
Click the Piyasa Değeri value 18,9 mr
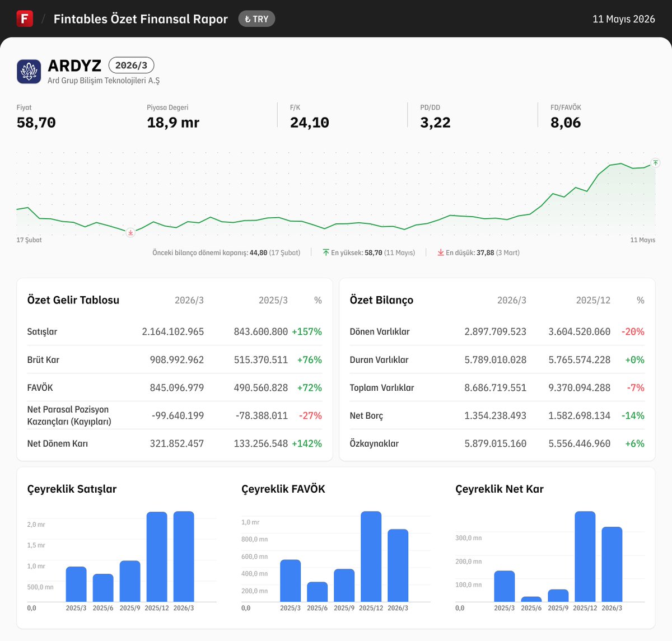(x=173, y=123)
